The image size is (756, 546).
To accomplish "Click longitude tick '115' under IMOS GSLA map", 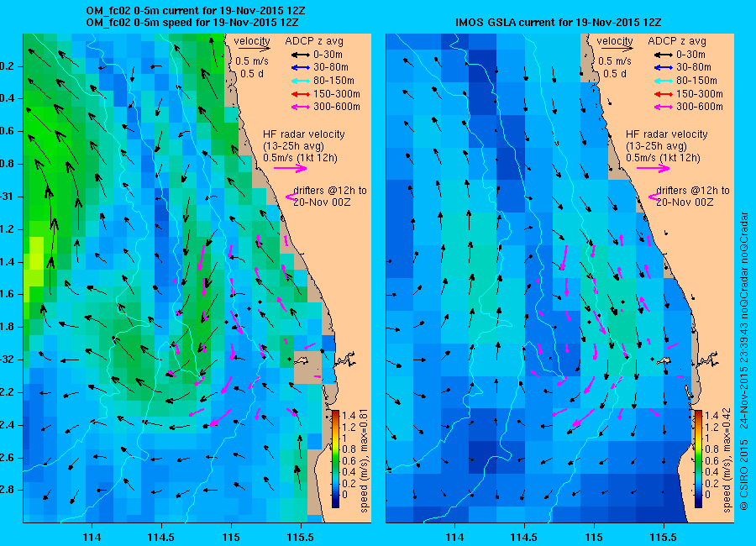I will (x=594, y=538).
